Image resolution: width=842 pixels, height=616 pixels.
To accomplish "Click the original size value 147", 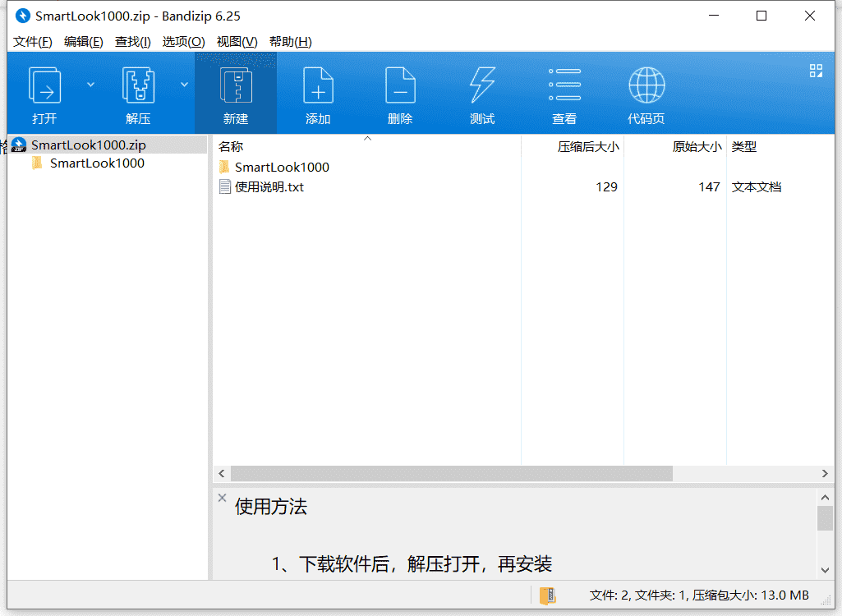I will click(x=709, y=187).
